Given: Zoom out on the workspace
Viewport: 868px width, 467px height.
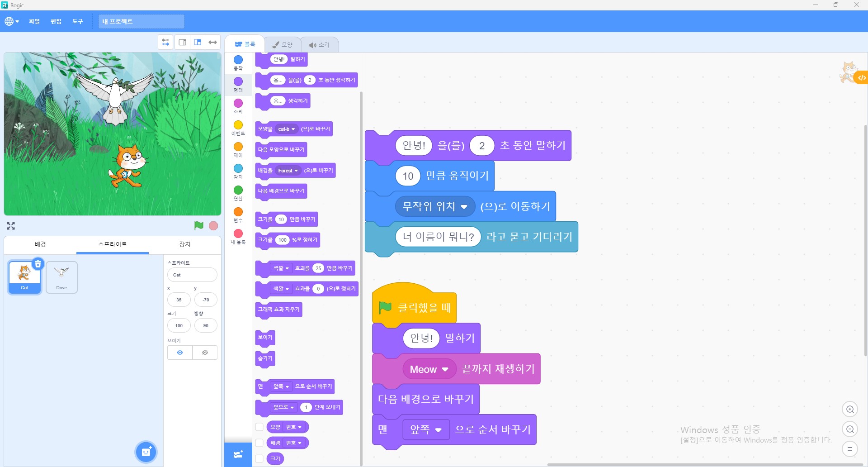Looking at the screenshot, I should pos(850,429).
